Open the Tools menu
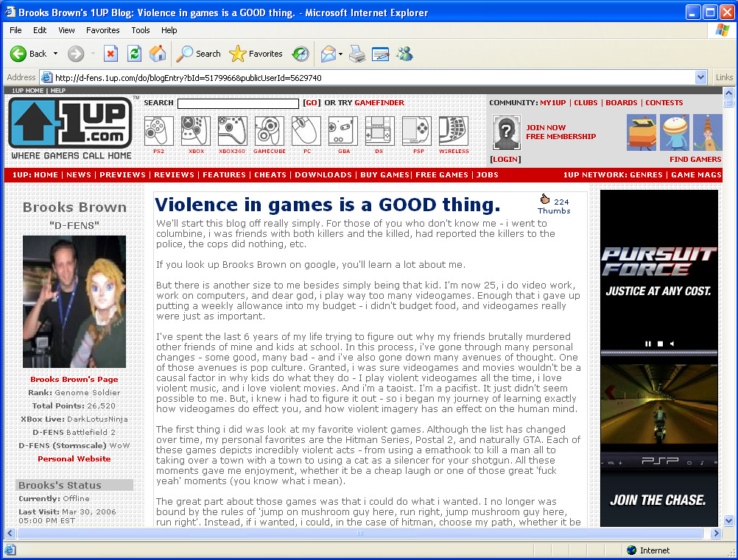 [140, 30]
